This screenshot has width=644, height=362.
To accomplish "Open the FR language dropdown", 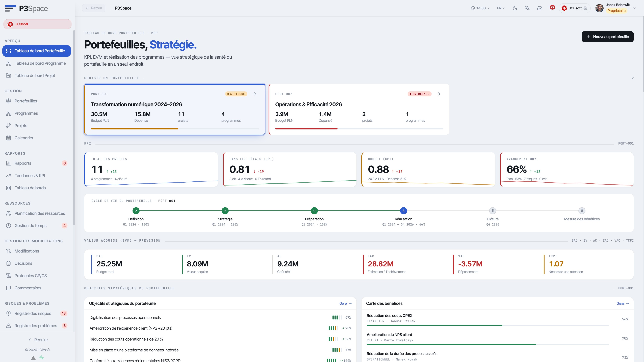I will (501, 8).
